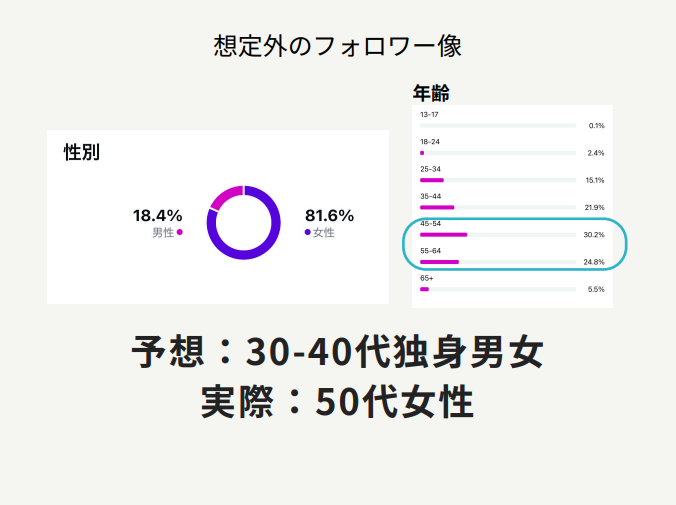Click the 81.6% female percentage label
This screenshot has height=505, width=676.
pyautogui.click(x=329, y=215)
